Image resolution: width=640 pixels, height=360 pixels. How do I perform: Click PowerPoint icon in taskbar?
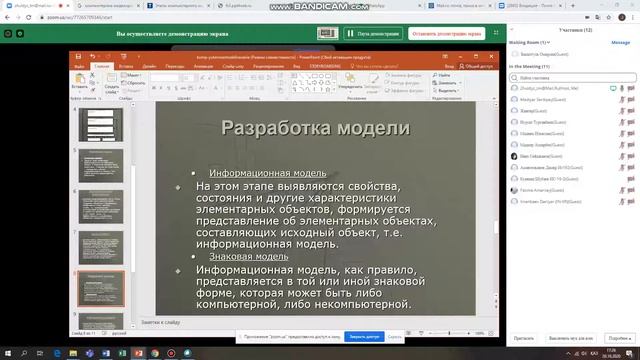coord(138,353)
